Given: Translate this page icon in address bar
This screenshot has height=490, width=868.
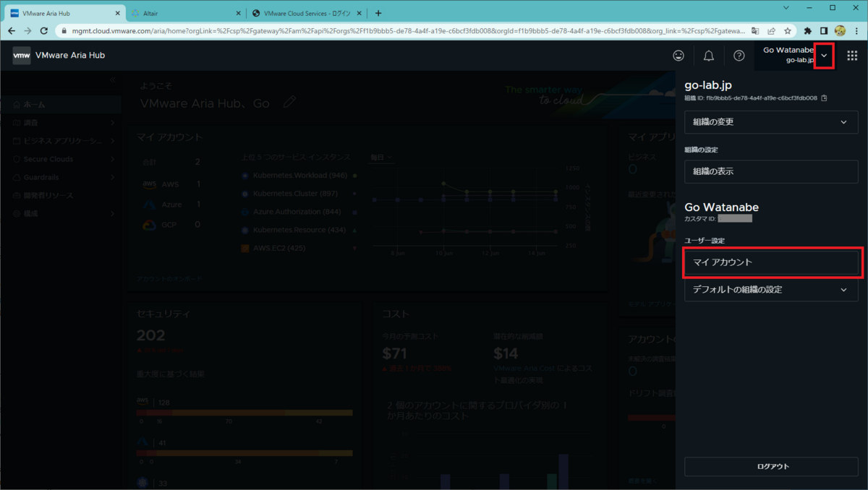Looking at the screenshot, I should pos(755,31).
